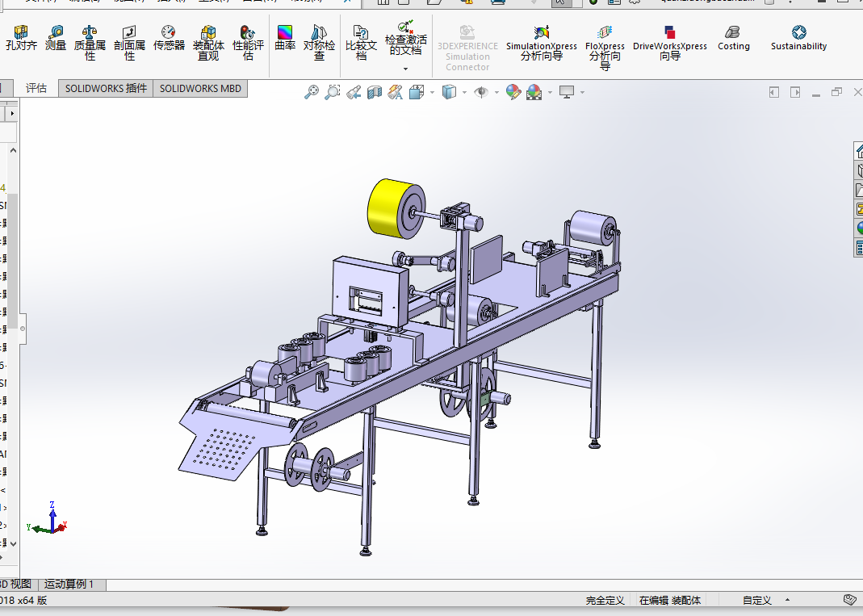Open the 孔对齐 hole alignment tool
This screenshot has width=863, height=616.
(x=21, y=38)
